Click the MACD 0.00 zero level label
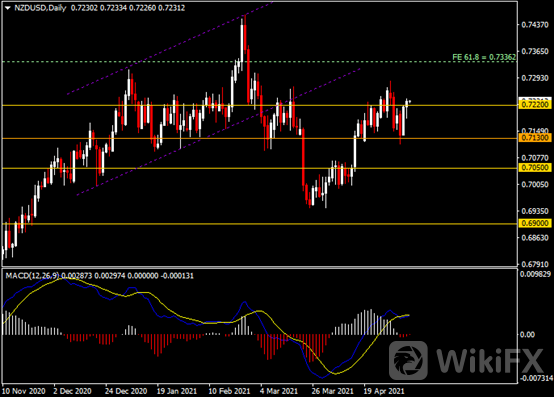Screen dimensions: 554x397 527,334
